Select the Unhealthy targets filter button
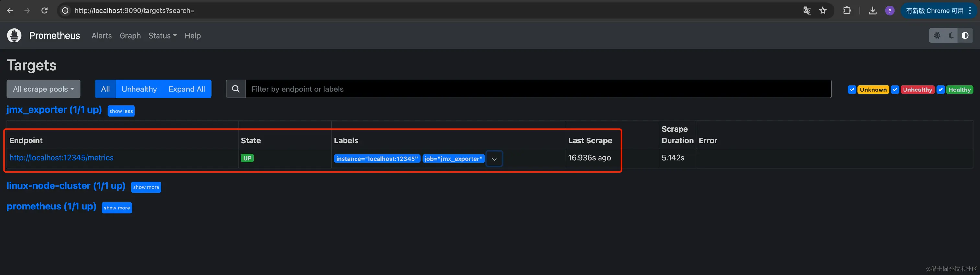980x275 pixels. tap(139, 89)
